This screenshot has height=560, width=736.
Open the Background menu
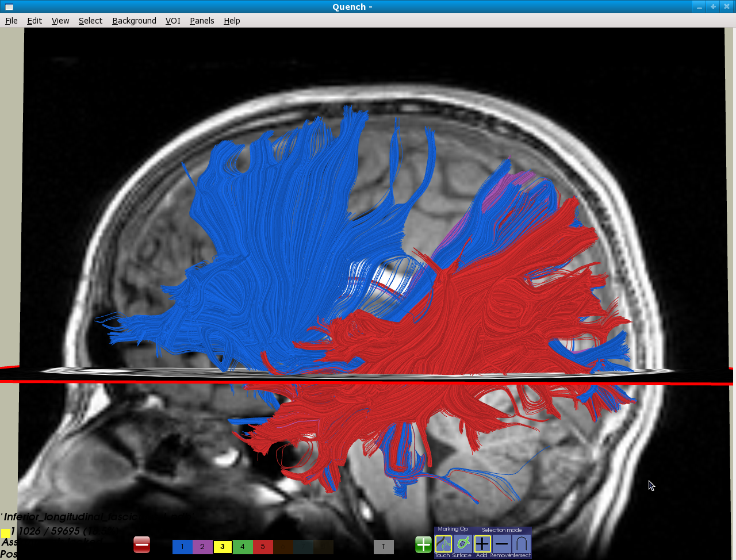coord(134,21)
